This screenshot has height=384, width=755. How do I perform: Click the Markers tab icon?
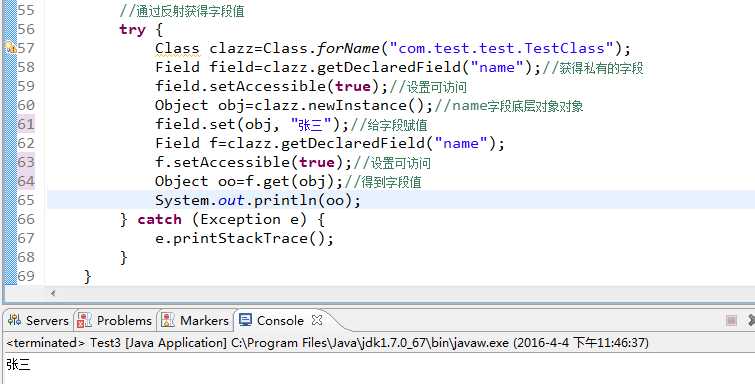click(x=168, y=320)
